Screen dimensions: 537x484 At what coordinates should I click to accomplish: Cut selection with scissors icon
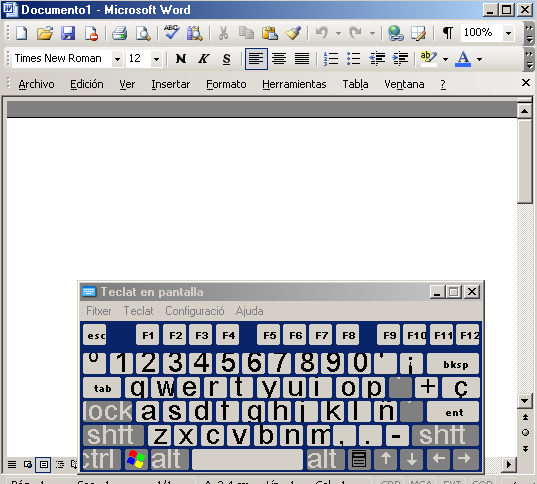(x=223, y=33)
